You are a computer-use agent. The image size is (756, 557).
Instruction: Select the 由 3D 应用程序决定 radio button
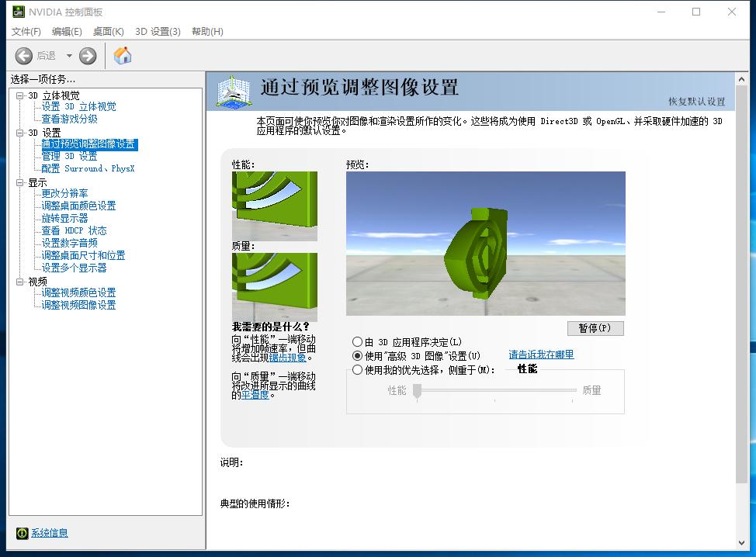[x=357, y=341]
